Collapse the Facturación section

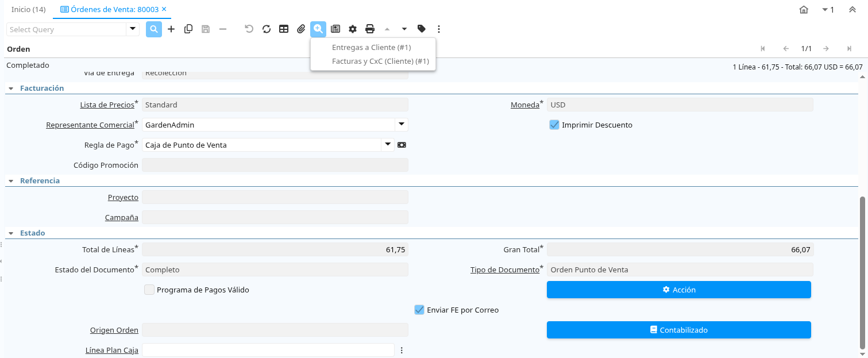coord(11,88)
